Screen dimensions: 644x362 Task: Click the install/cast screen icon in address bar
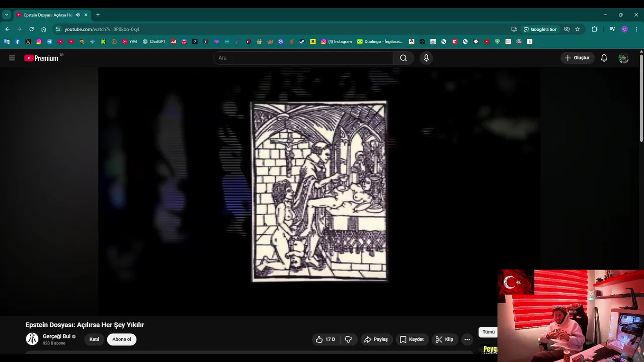[x=514, y=29]
